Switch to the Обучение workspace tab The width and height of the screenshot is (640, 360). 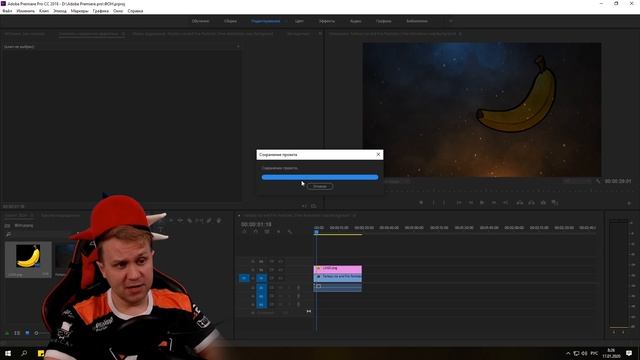coord(200,21)
